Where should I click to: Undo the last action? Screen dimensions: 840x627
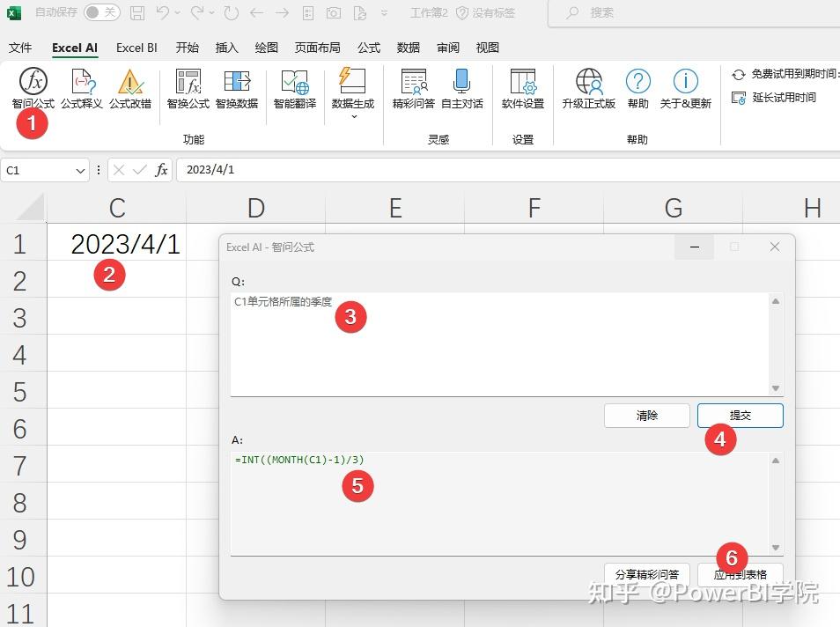point(163,12)
